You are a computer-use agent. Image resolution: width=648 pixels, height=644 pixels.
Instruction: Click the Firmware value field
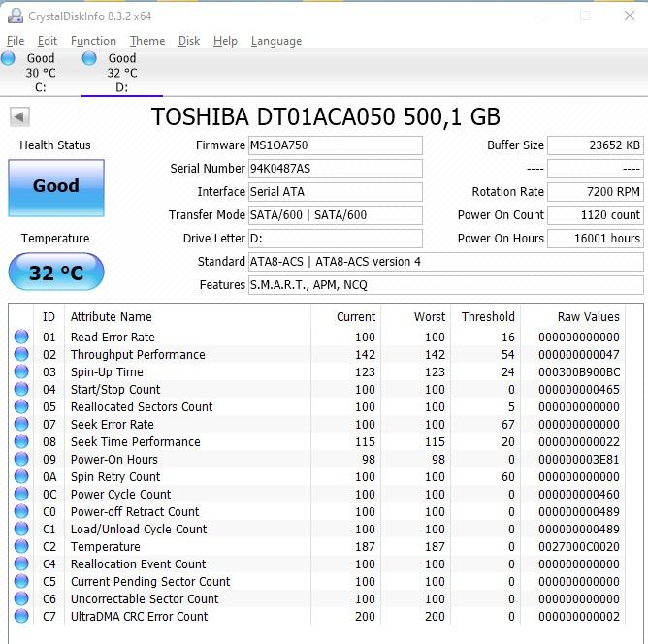336,145
